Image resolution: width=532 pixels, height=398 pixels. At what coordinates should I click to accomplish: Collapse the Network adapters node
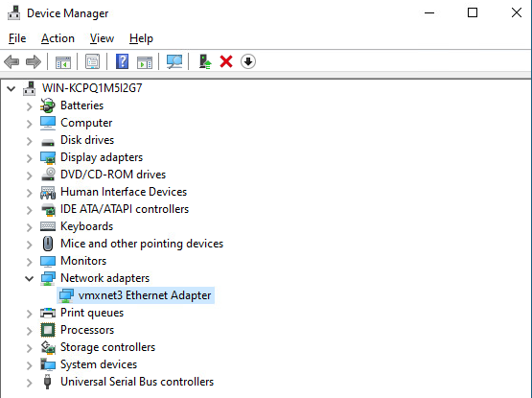(x=30, y=278)
